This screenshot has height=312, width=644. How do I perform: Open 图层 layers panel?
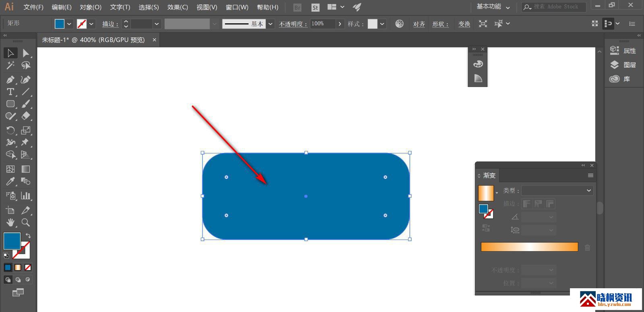[x=623, y=65]
